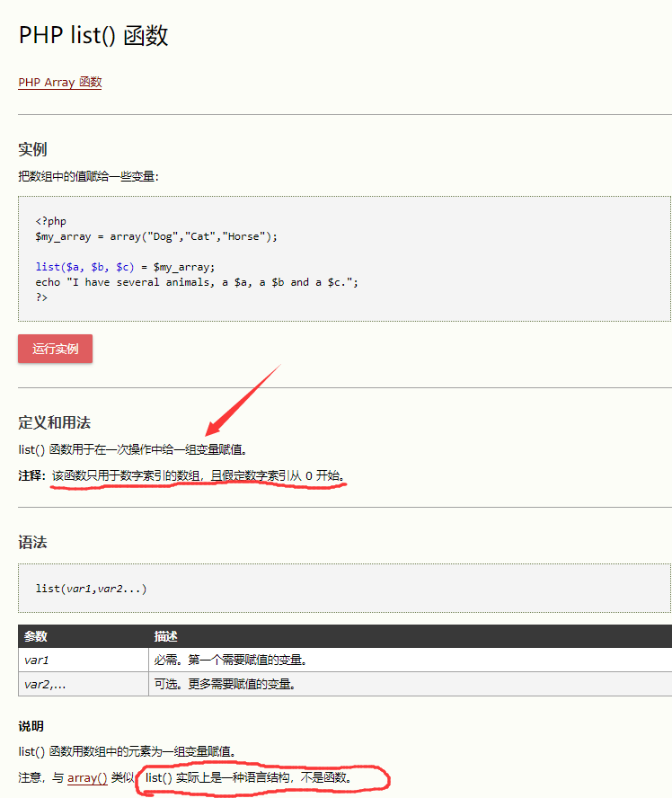Click the syntax code 'list(var1,var2...)'
672x798 pixels.
point(91,589)
